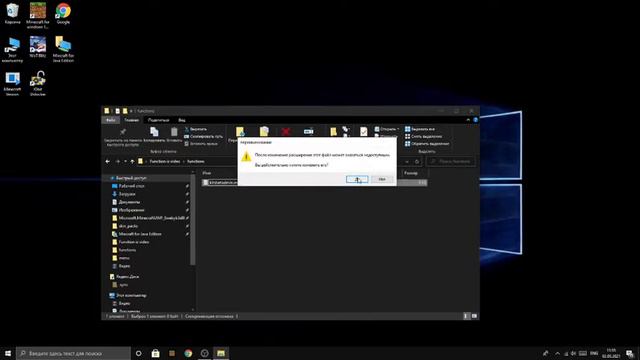
Task: Open the recent locations dropdown
Action: coord(125,162)
